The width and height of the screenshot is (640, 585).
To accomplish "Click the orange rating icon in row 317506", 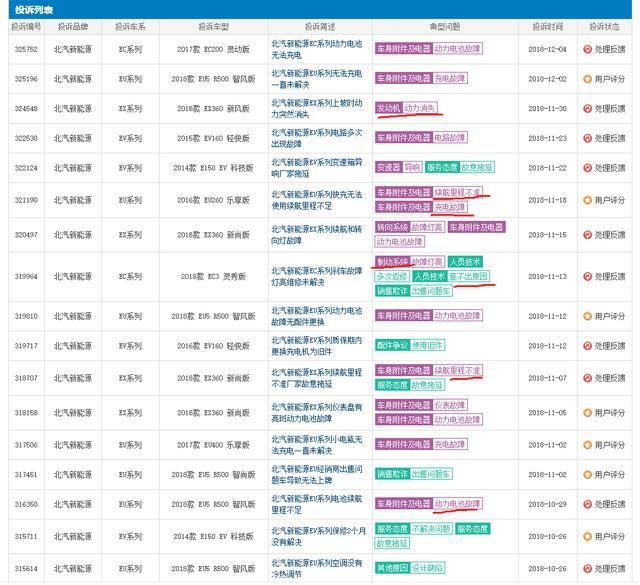I will (587, 445).
